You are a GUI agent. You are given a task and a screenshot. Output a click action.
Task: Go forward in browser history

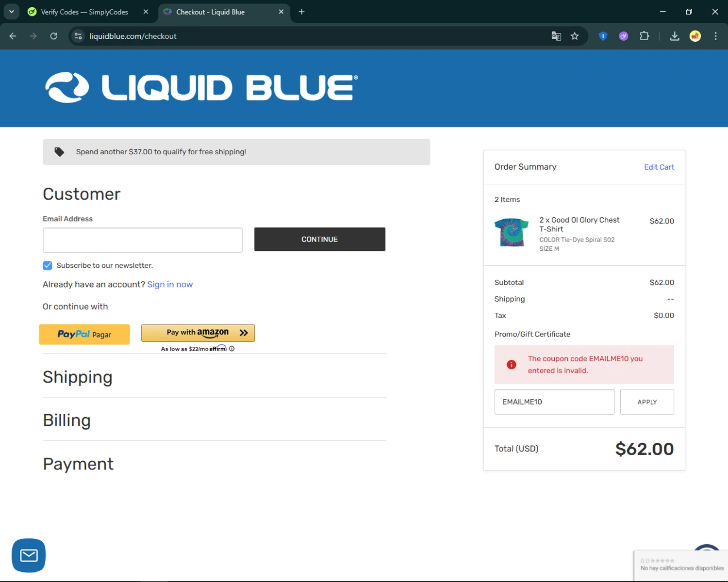point(33,36)
